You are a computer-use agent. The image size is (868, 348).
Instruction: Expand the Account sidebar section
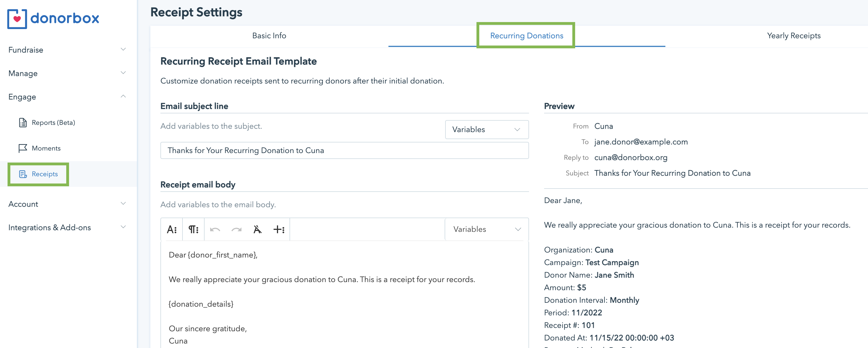tap(123, 204)
